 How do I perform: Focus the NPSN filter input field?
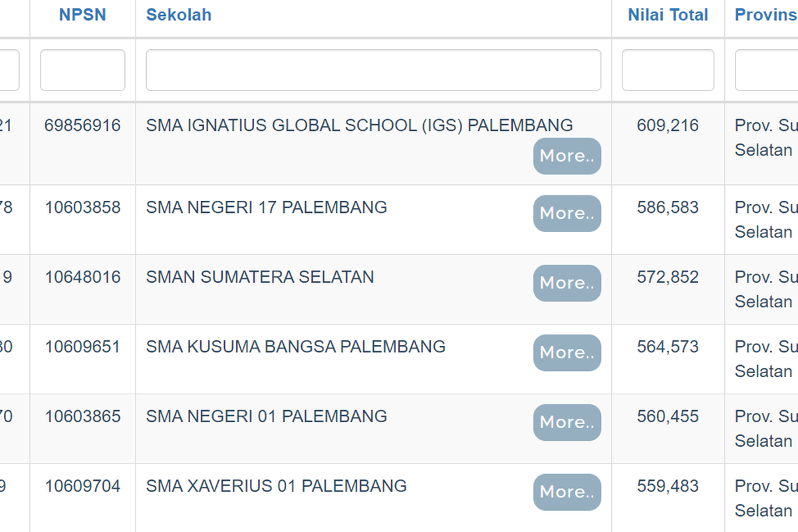tap(82, 70)
